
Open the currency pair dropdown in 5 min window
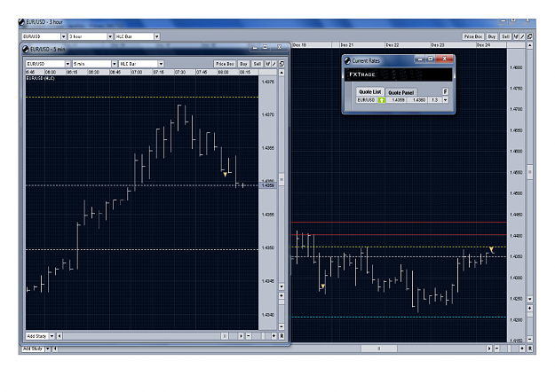tap(48, 64)
